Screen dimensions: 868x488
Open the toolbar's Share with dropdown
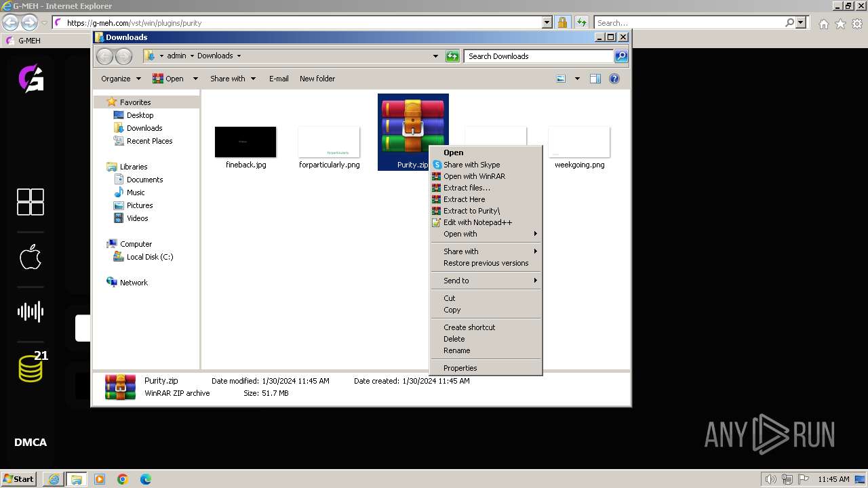(x=233, y=79)
